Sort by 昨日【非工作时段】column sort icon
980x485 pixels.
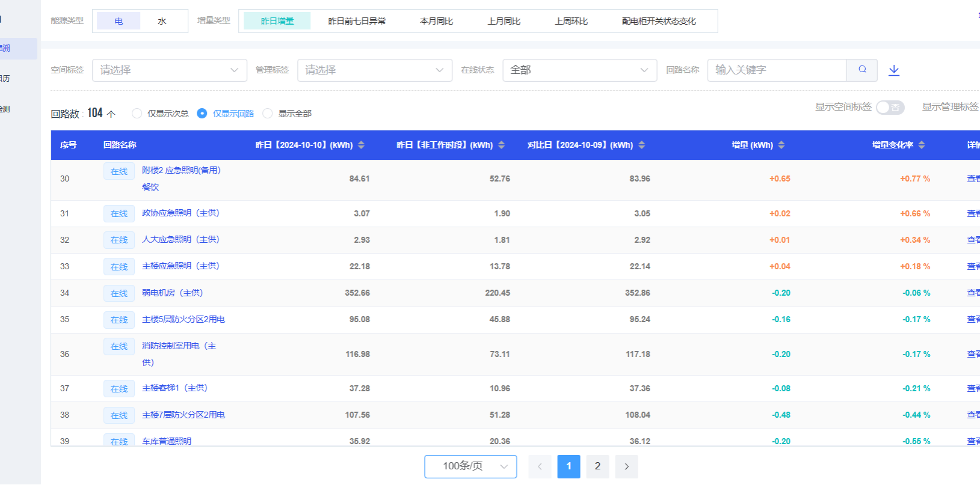click(501, 145)
